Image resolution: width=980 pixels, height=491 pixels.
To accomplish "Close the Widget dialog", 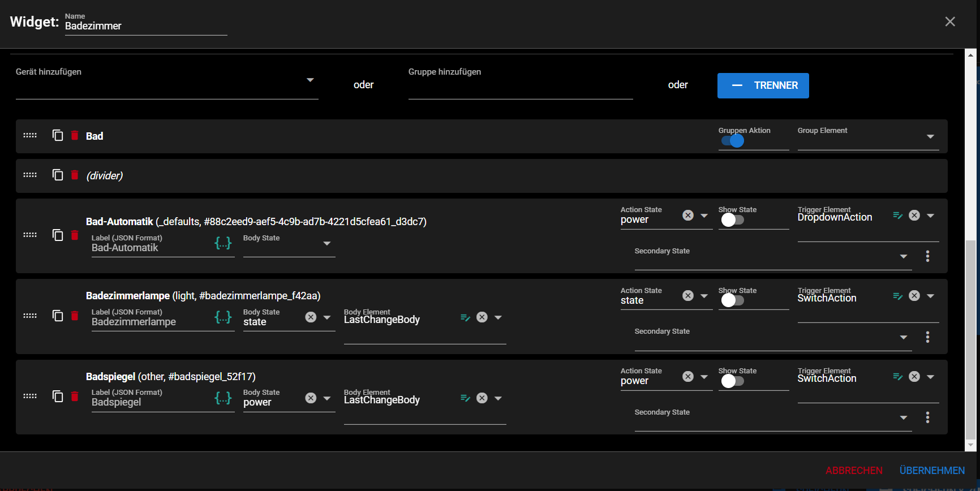I will coord(950,21).
